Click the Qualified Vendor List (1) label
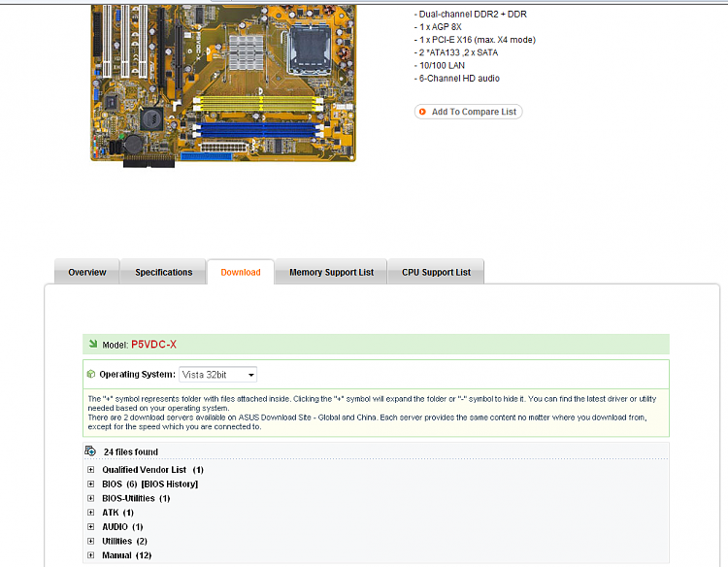 pyautogui.click(x=152, y=470)
